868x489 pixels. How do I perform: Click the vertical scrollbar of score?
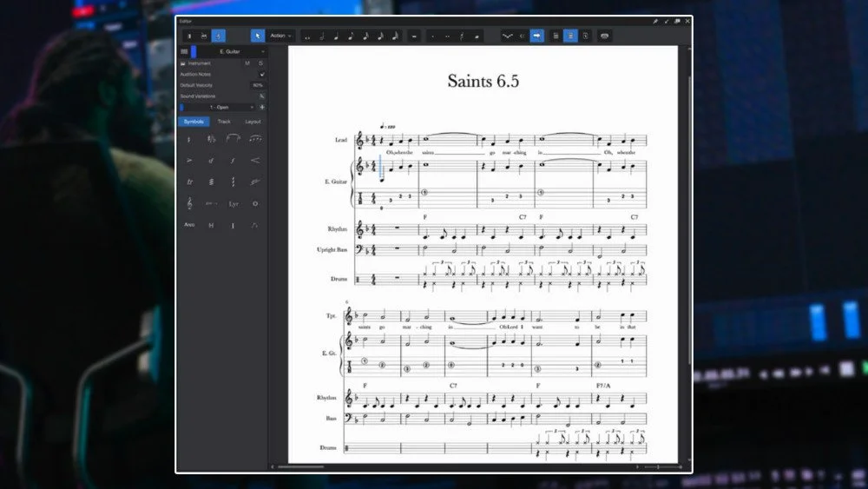tap(689, 221)
